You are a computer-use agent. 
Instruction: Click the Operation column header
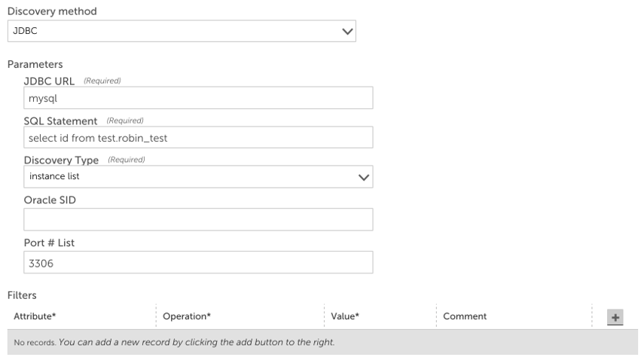pos(187,317)
